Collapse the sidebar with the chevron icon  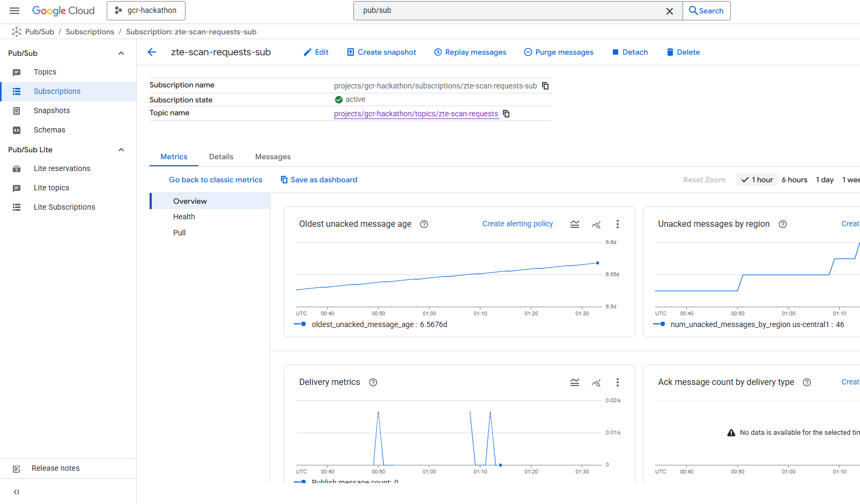coord(16,492)
